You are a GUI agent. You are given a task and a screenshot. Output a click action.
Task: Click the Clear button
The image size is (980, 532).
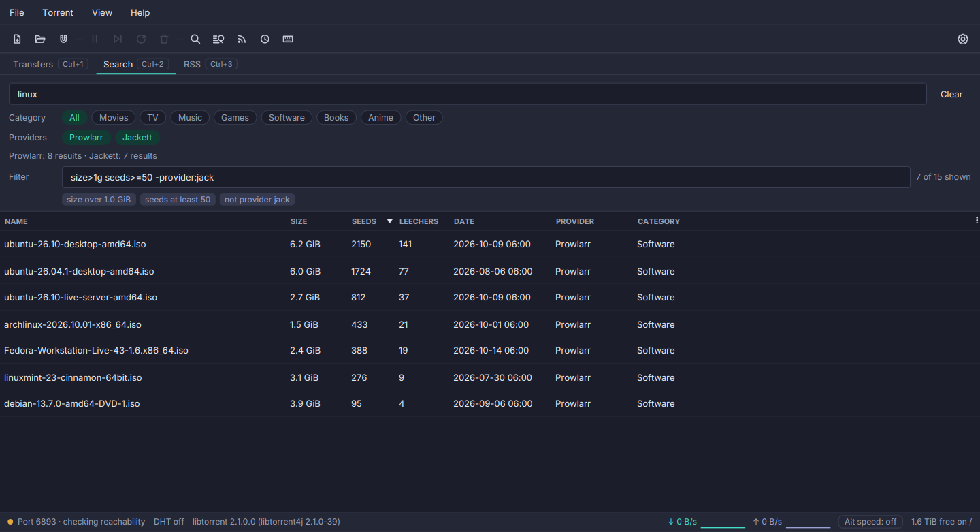[x=951, y=95]
